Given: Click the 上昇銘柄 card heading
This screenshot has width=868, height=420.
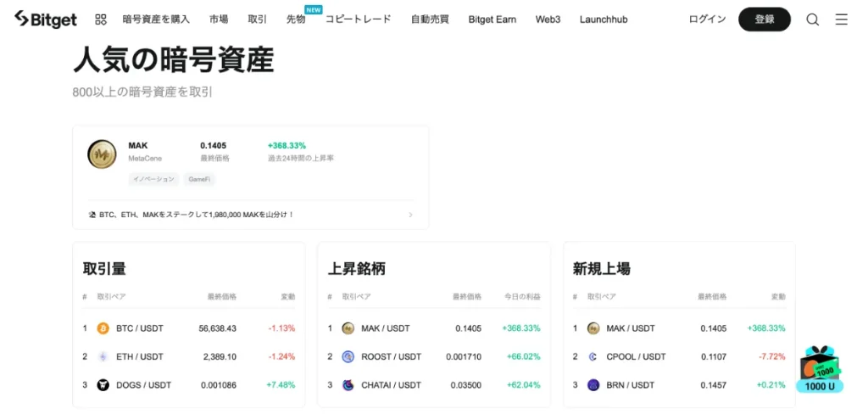Looking at the screenshot, I should pos(357,269).
